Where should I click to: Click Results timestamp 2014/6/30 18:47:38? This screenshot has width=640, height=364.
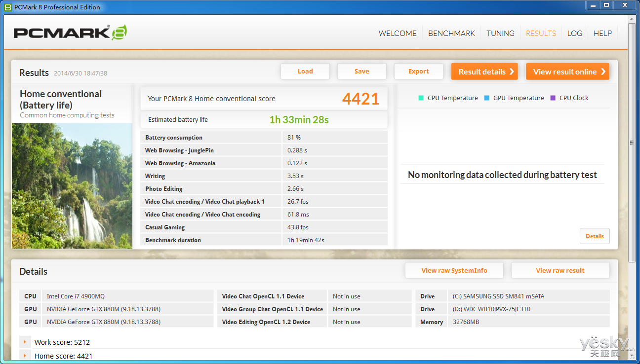[x=80, y=73]
